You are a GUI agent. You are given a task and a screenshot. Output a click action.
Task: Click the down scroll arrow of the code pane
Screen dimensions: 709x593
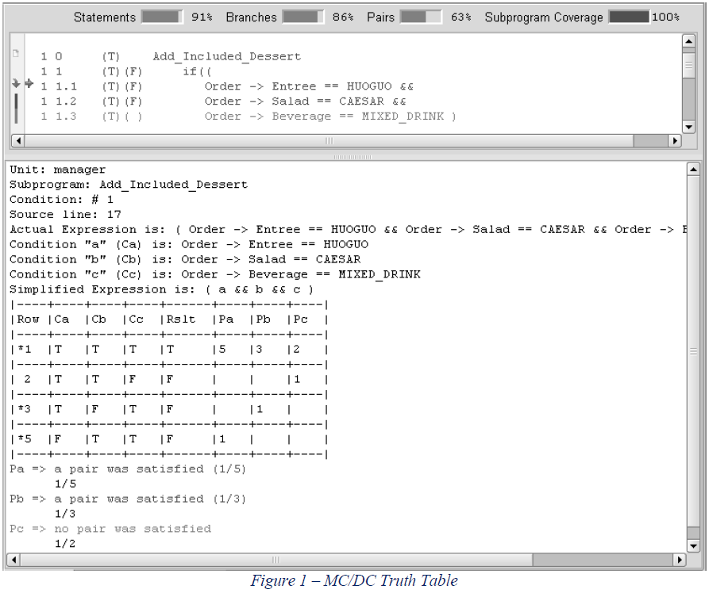pos(688,127)
